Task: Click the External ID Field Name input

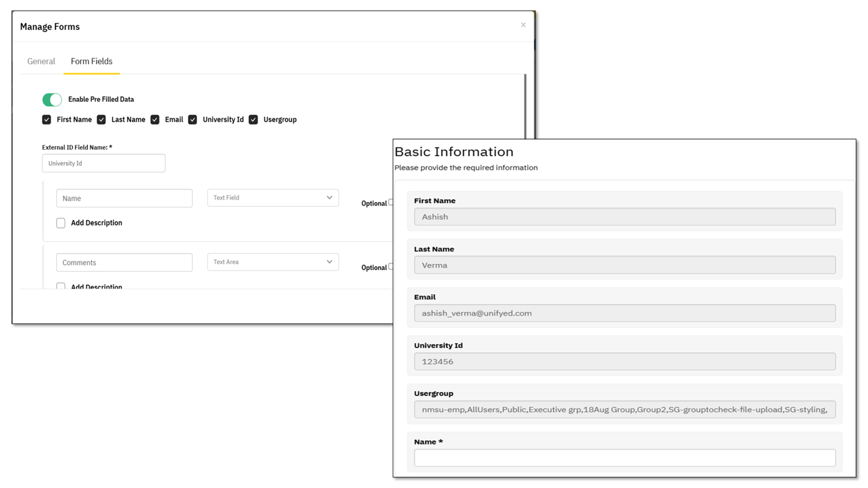Action: [103, 163]
